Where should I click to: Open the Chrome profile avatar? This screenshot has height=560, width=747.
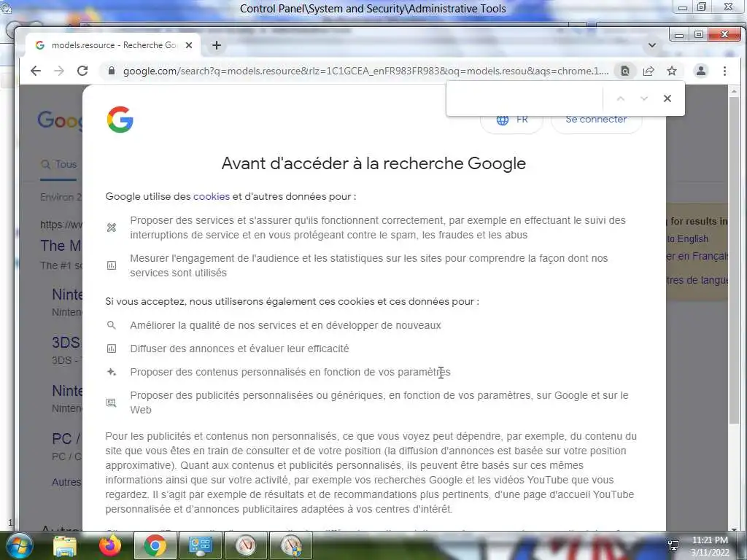(701, 71)
